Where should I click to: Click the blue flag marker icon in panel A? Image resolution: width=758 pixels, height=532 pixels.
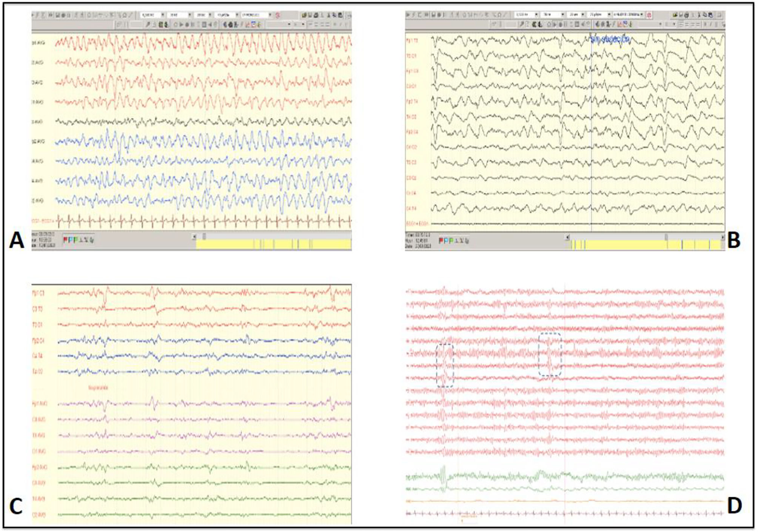pyautogui.click(x=70, y=240)
